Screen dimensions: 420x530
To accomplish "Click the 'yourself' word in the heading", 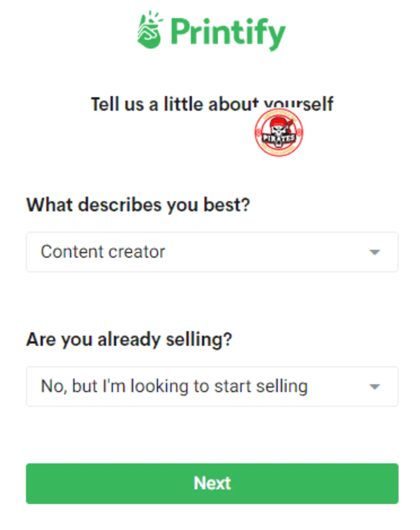I will (x=299, y=104).
